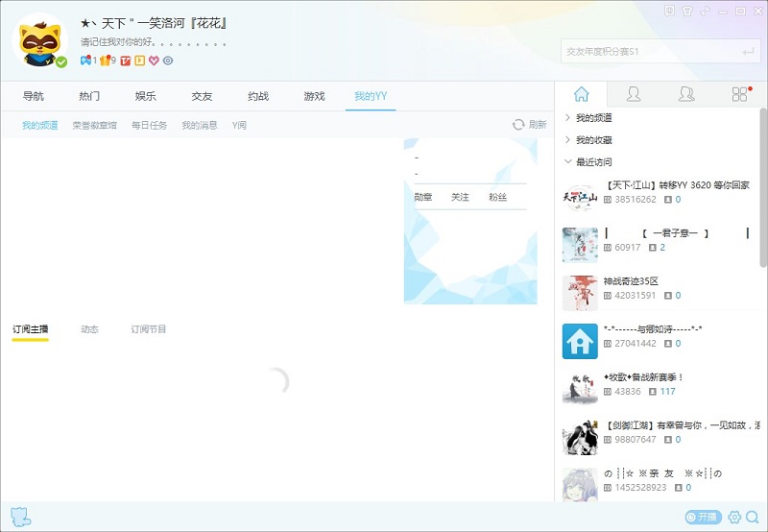
Task: Switch to the 游戏 tab
Action: [314, 96]
